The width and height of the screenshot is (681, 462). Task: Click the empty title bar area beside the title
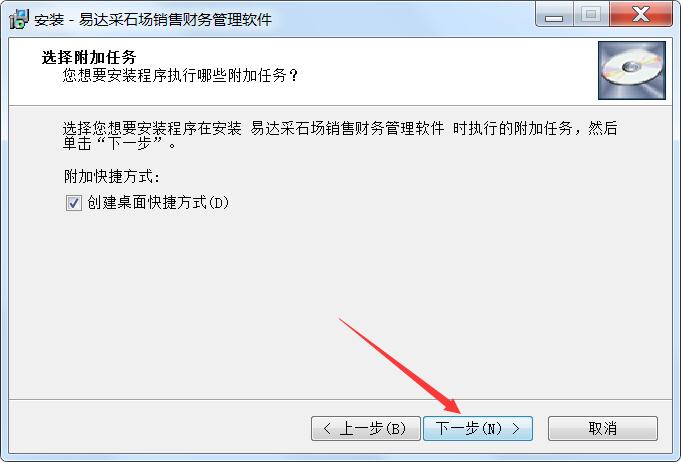[404, 17]
